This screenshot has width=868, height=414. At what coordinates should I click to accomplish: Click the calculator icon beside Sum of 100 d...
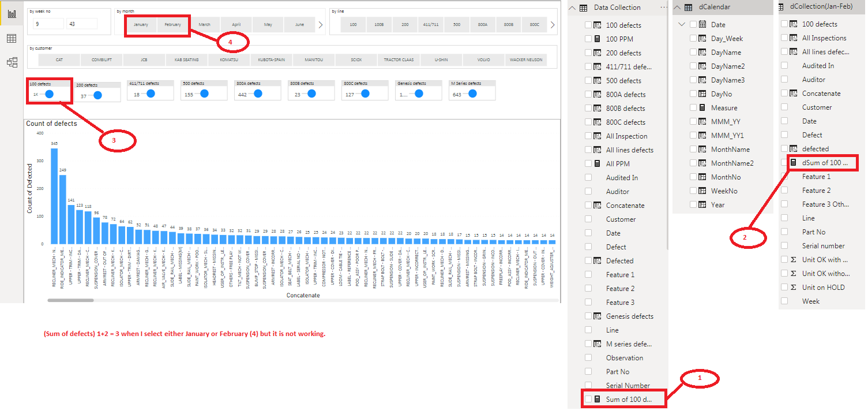(x=597, y=399)
